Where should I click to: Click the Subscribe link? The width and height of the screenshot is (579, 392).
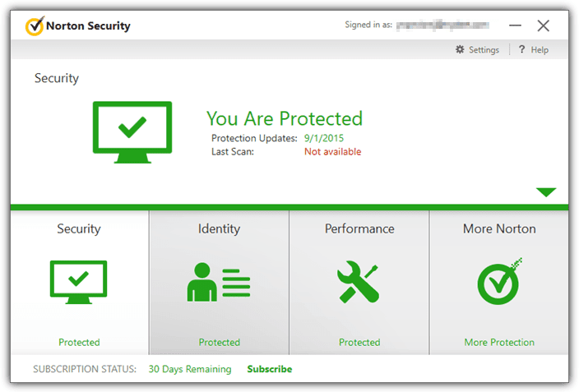tap(270, 369)
